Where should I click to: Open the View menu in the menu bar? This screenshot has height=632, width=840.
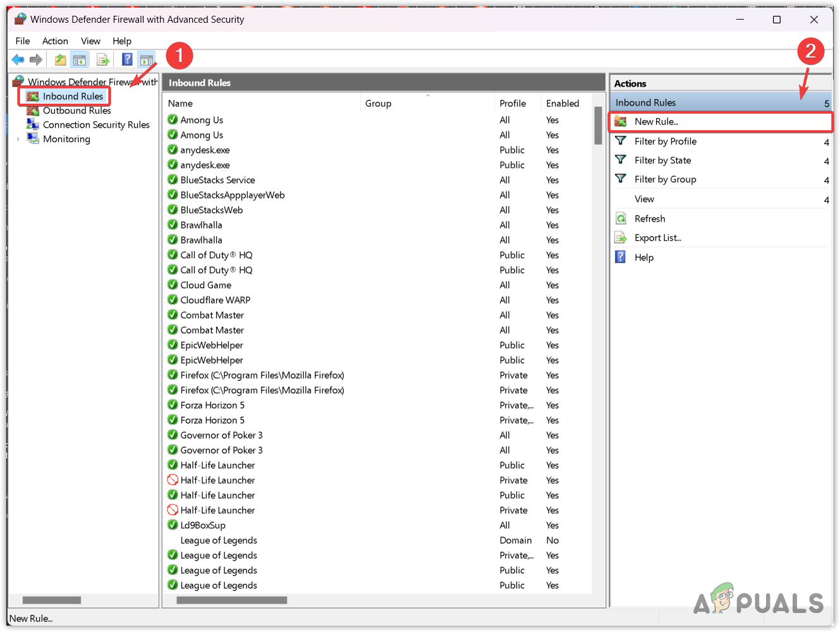(90, 41)
